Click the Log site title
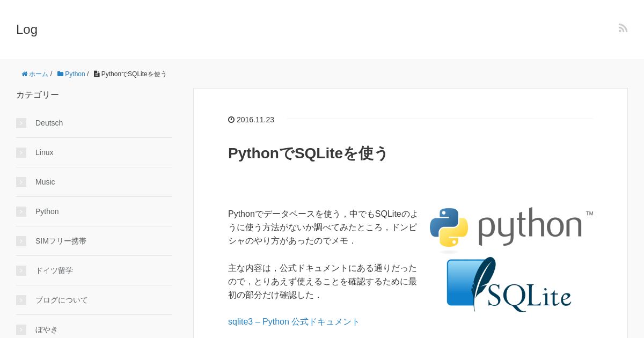 pos(27,30)
